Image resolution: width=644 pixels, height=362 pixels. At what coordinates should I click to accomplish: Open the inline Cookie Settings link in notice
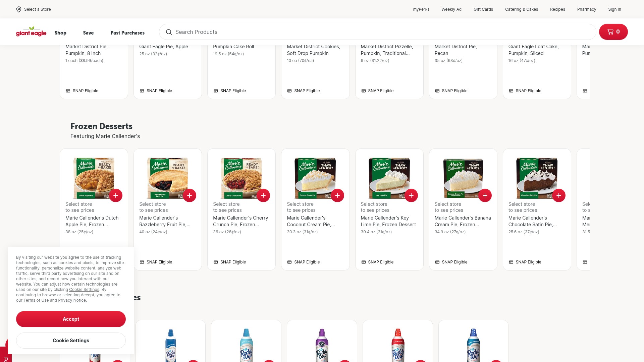(84, 290)
